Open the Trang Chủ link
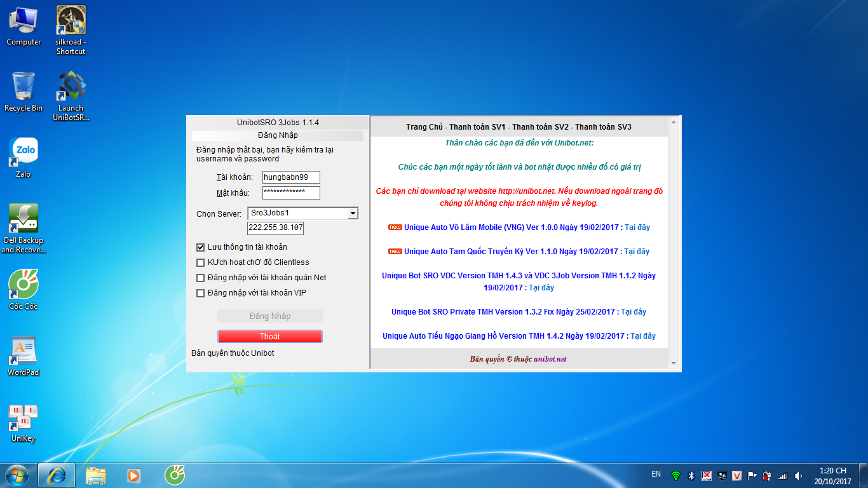Screen dimensions: 868x488 424,127
